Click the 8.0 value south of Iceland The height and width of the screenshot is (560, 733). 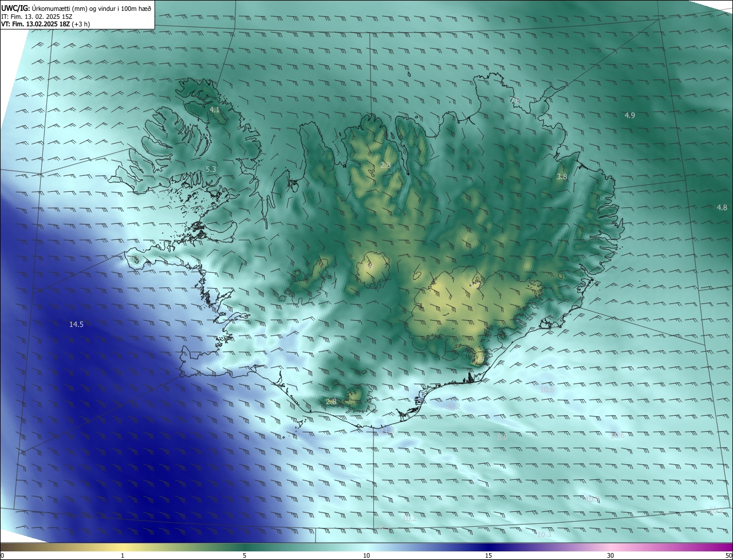click(x=502, y=437)
